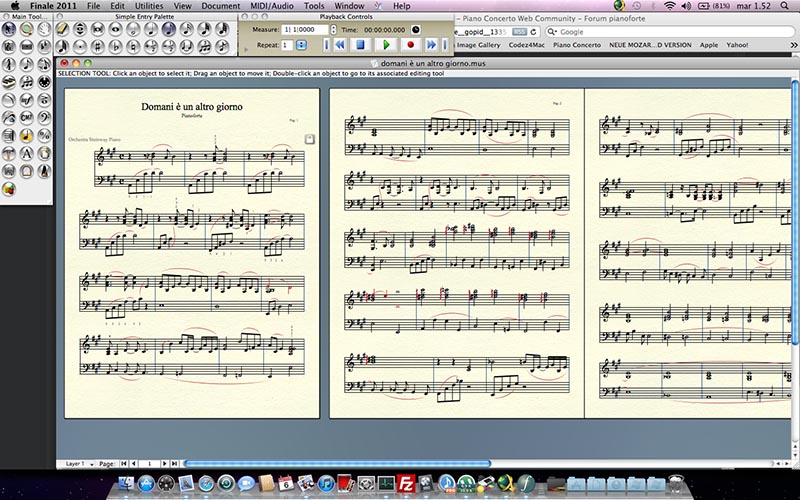
Task: Click the page number field
Action: coord(149,464)
